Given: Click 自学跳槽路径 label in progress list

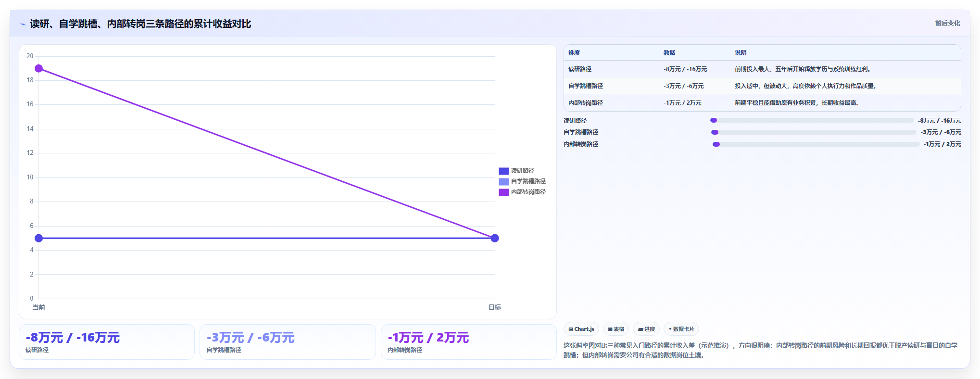Looking at the screenshot, I should 581,132.
